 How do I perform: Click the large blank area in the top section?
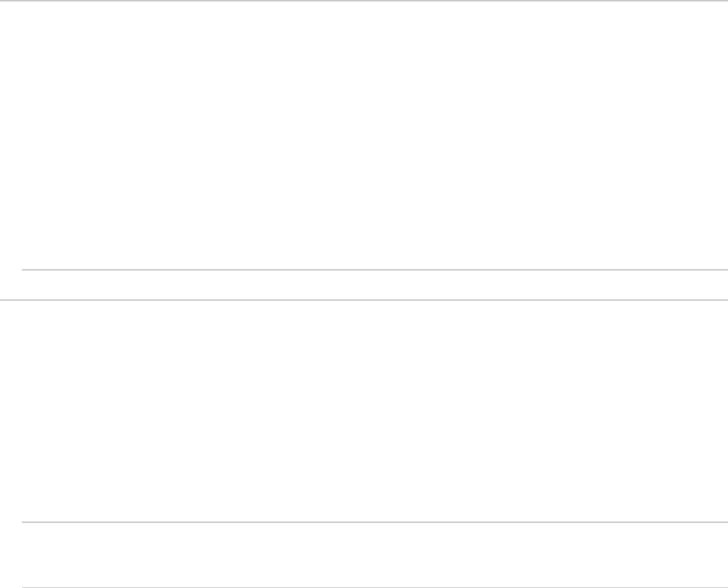coord(364,136)
